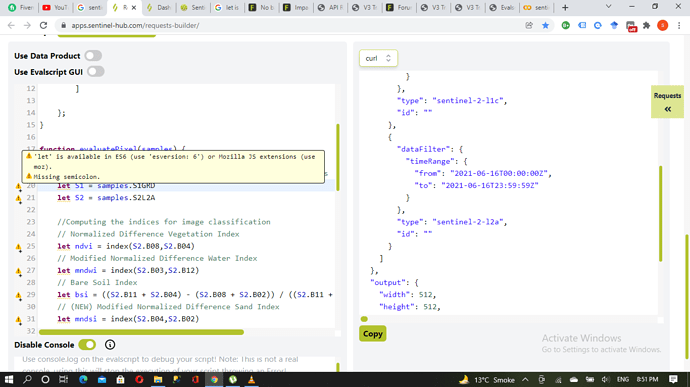Screen dimensions: 690x387
Task: Switch to the Evals tab
Action: coord(502,7)
